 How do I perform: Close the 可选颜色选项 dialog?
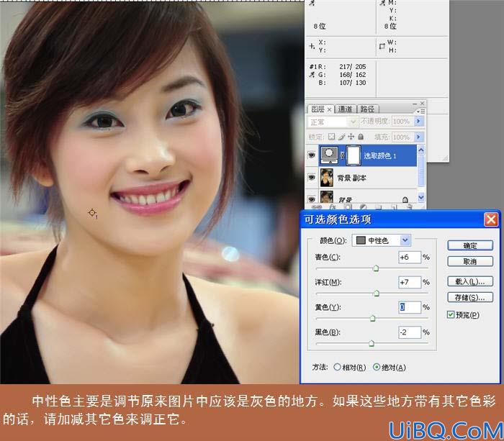491,220
